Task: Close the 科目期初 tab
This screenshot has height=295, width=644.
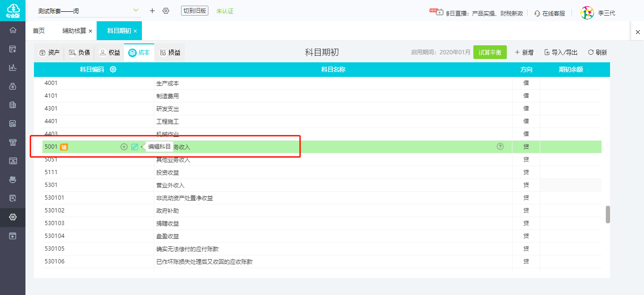Action: 135,31
